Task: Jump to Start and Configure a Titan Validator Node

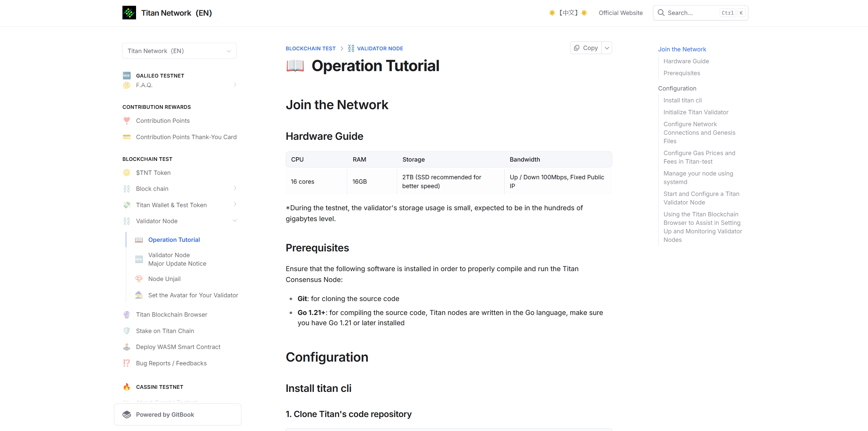Action: pos(701,198)
